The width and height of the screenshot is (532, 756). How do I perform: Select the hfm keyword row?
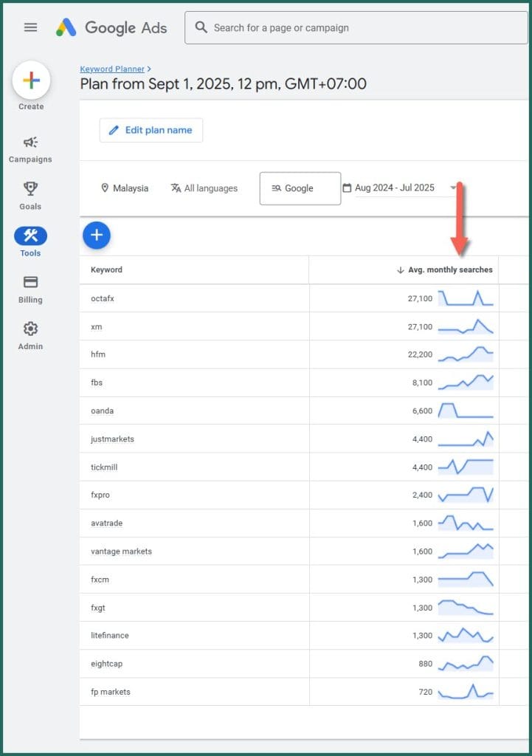pyautogui.click(x=303, y=354)
